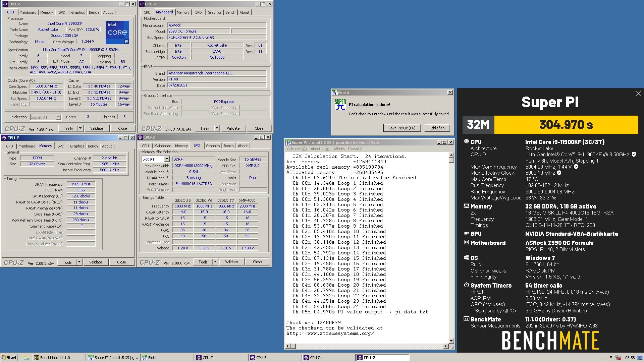
Task: Click the Max Core Frequency verified shield
Action: (x=576, y=167)
